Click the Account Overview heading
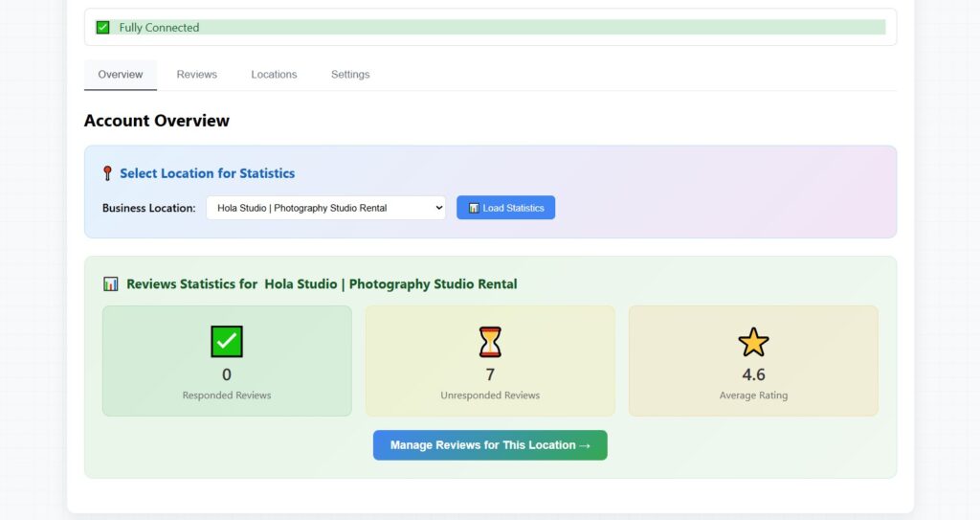The image size is (980, 520). tap(157, 121)
